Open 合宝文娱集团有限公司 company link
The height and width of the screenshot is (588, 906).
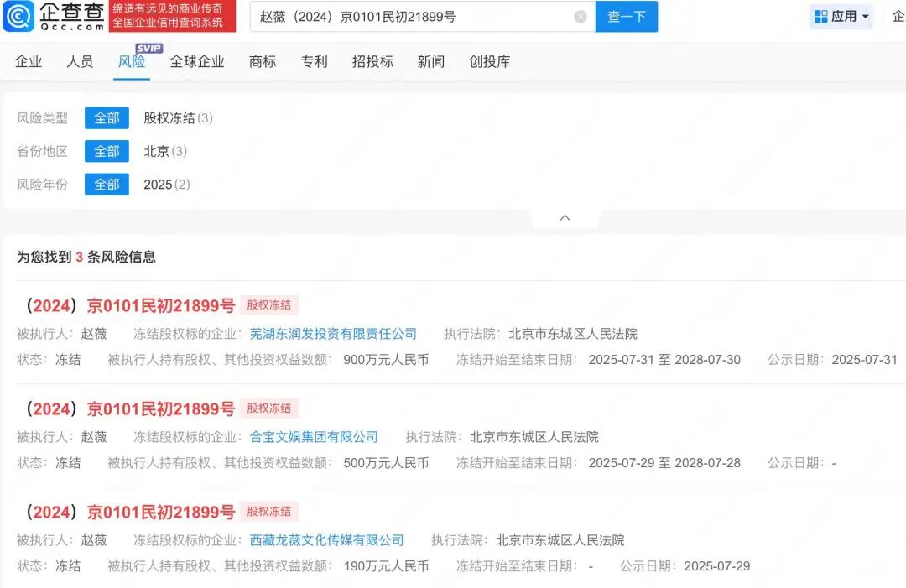pyautogui.click(x=314, y=437)
